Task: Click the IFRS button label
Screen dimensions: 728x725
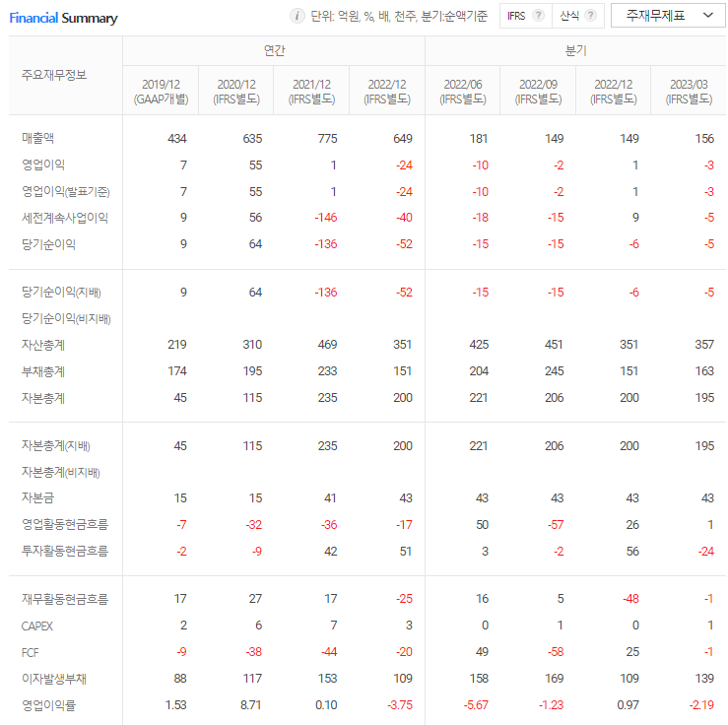Action: 516,16
